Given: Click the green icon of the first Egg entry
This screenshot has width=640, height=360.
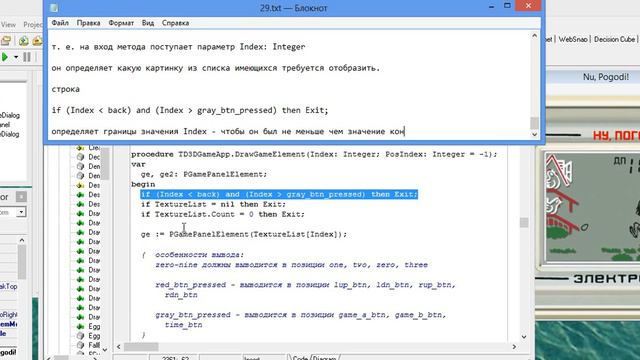Looking at the screenshot, I should [80, 327].
